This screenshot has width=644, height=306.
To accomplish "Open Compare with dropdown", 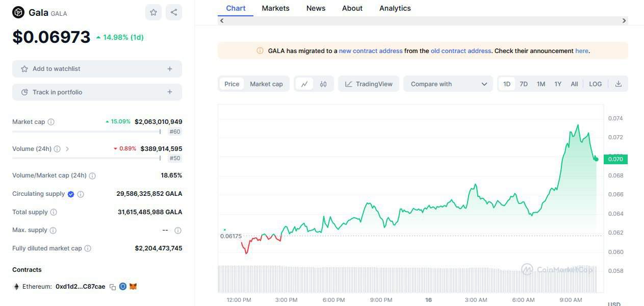I will (x=448, y=84).
